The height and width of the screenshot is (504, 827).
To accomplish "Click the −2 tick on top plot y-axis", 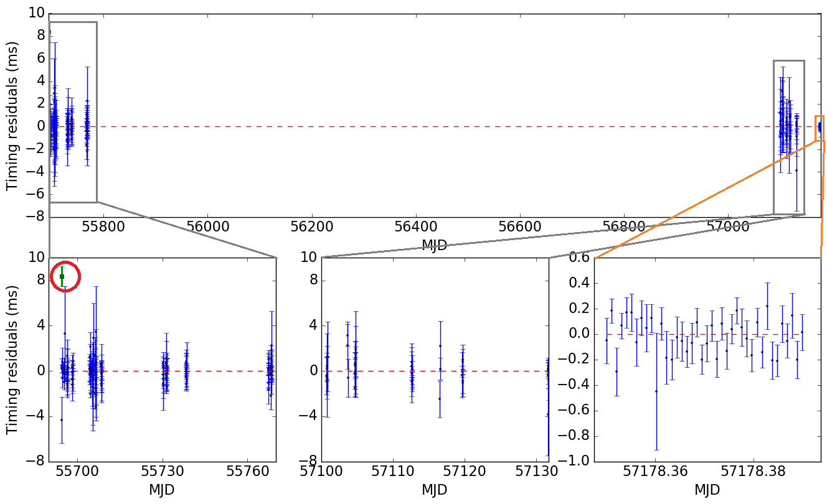I will tap(35, 149).
